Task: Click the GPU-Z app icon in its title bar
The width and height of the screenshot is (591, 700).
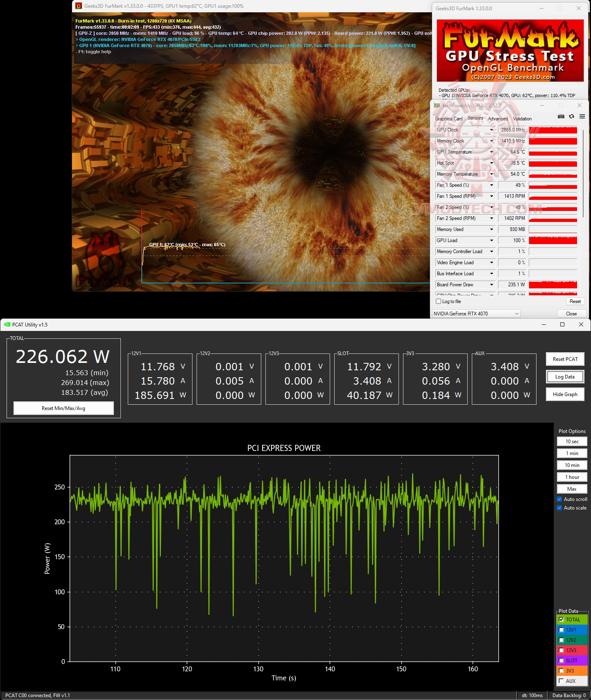Action: tap(437, 105)
